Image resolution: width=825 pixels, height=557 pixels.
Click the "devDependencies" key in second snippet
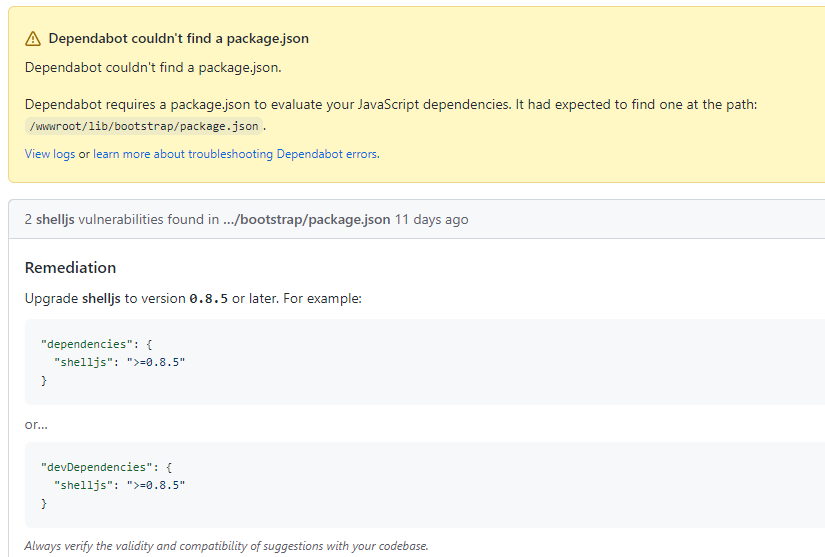[97, 467]
